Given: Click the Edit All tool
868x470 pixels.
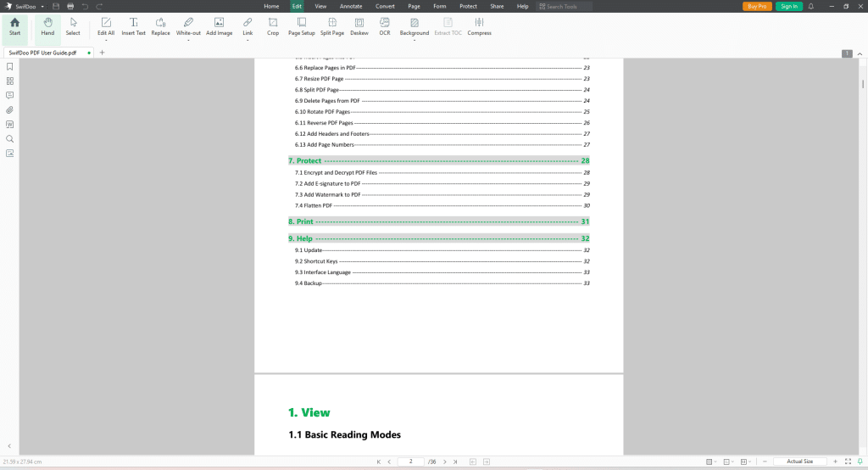Looking at the screenshot, I should [x=106, y=26].
